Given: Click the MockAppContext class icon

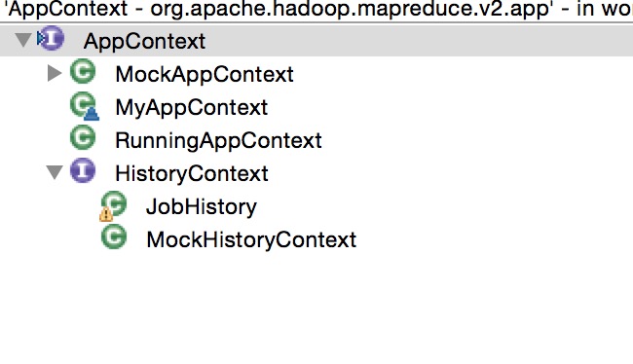Looking at the screenshot, I should point(83,72).
